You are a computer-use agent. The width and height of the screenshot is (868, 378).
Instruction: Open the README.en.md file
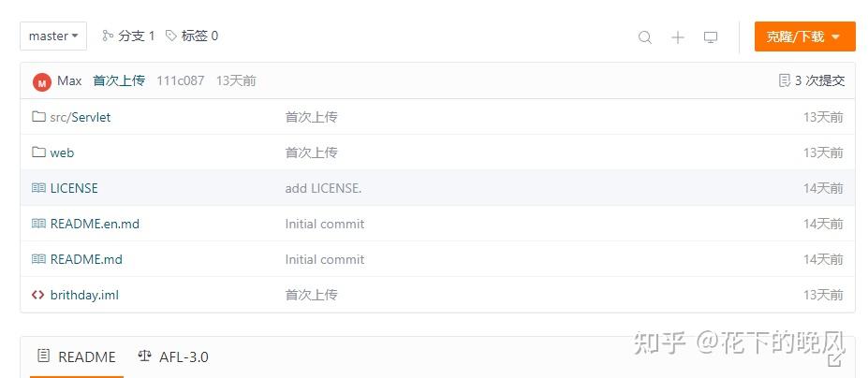(95, 224)
